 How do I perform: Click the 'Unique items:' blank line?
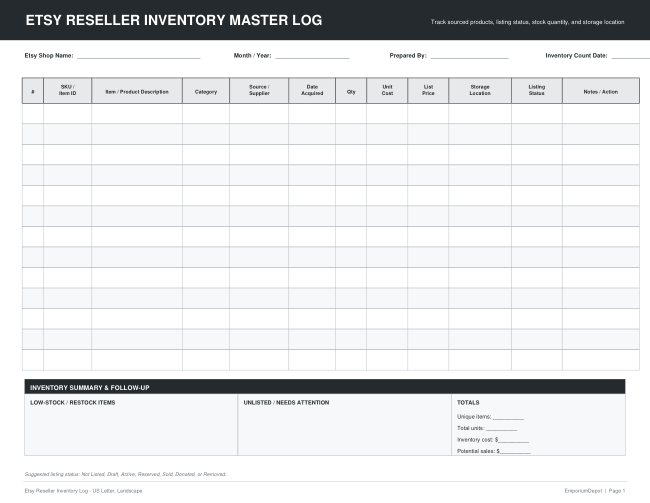[x=508, y=418]
